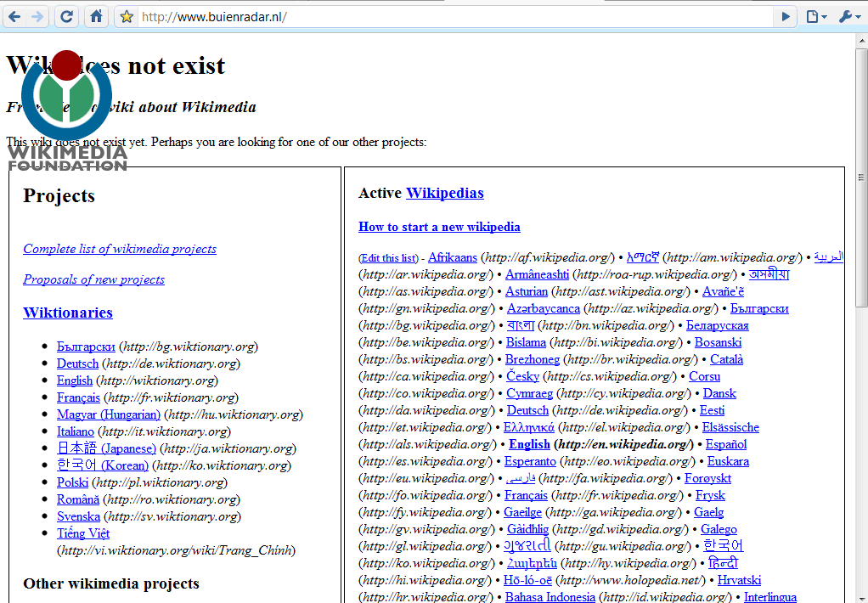Open the English wiktionary link
Screen dimensions: 868x603
click(75, 380)
